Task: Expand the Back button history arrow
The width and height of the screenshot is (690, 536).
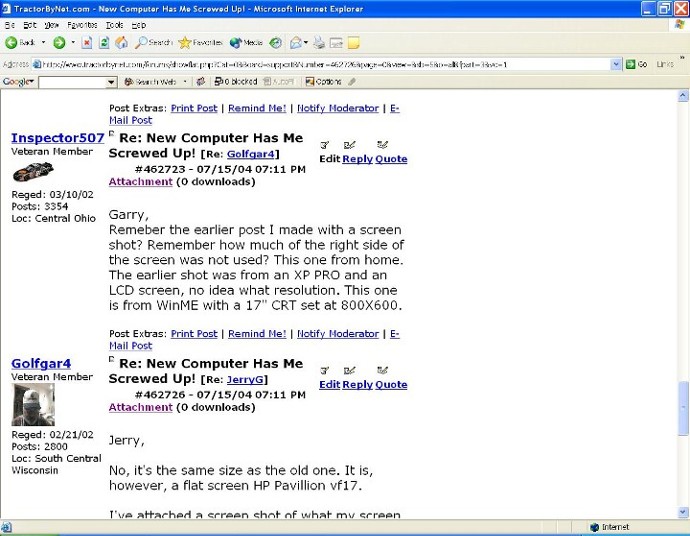Action: pos(44,43)
